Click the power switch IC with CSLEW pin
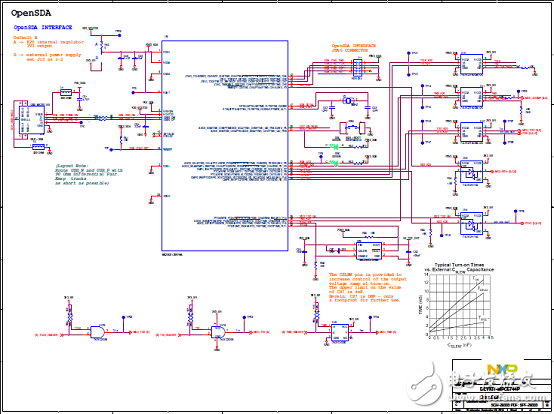This screenshot has width=554, height=414. click(x=369, y=251)
